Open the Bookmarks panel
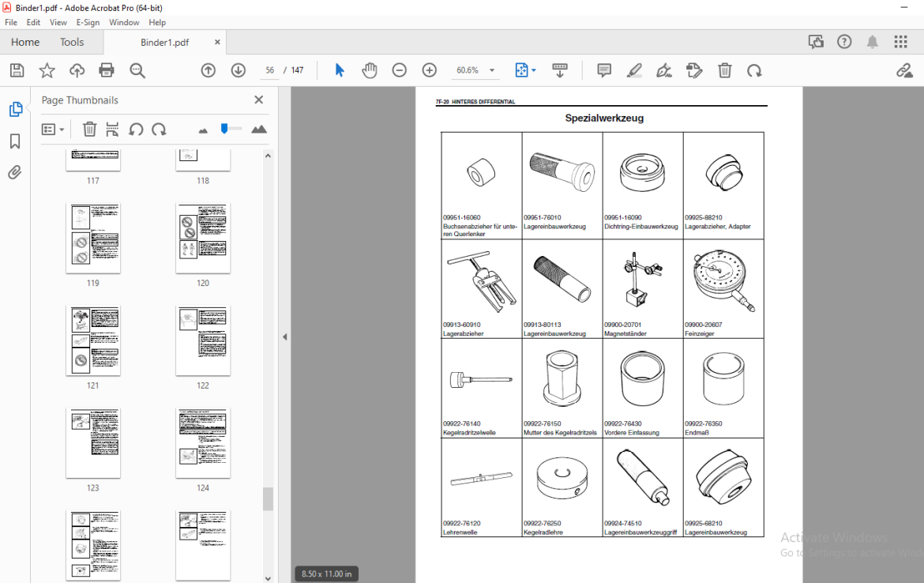 pos(15,141)
